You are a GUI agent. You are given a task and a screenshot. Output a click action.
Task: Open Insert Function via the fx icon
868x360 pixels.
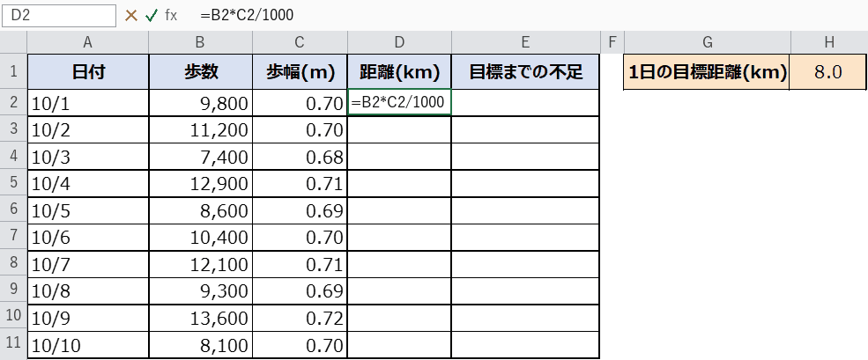pyautogui.click(x=171, y=16)
